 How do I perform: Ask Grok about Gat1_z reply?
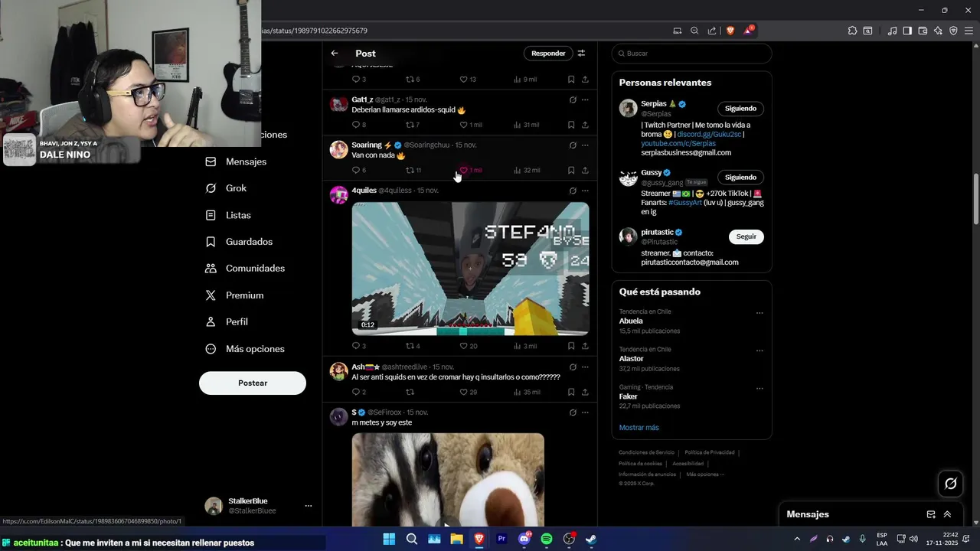pos(573,99)
